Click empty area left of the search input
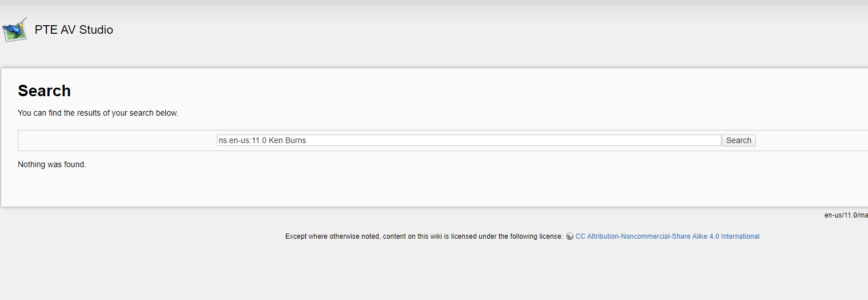 point(114,140)
